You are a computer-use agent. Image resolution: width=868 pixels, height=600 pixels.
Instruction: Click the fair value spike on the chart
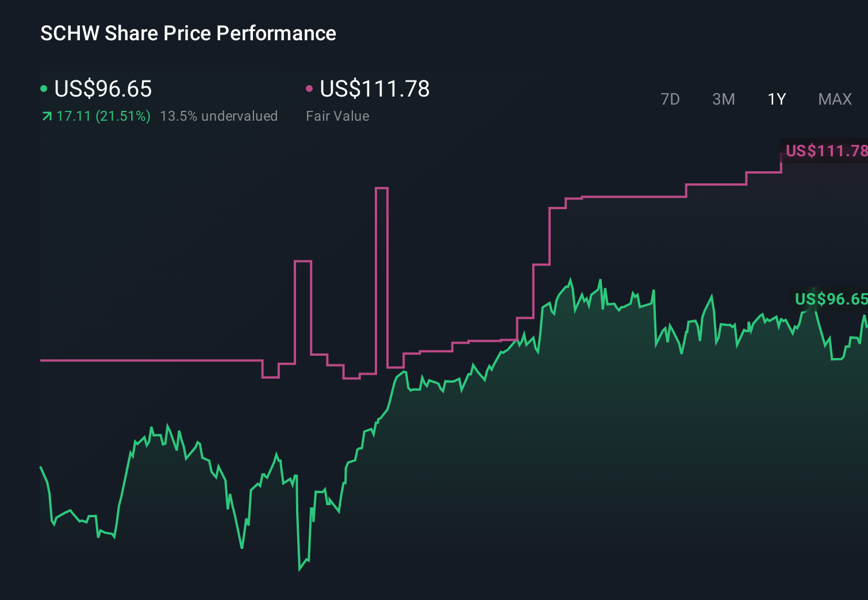382,230
